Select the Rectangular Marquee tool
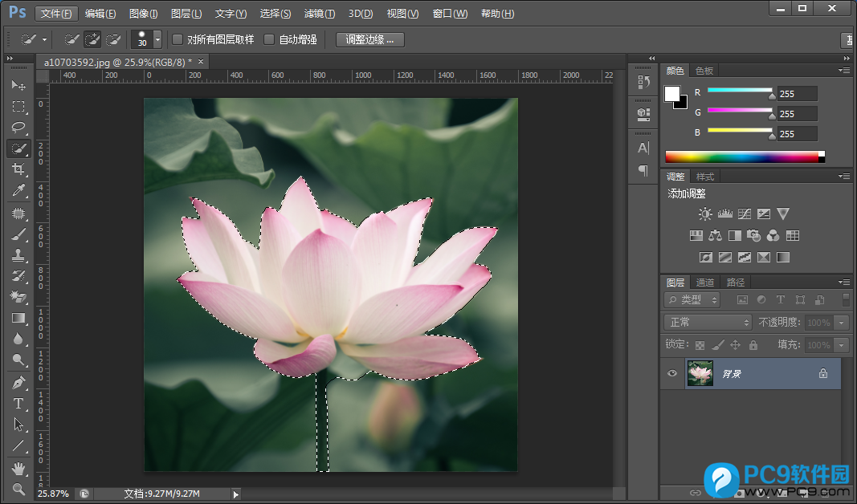The image size is (857, 504). click(x=18, y=107)
